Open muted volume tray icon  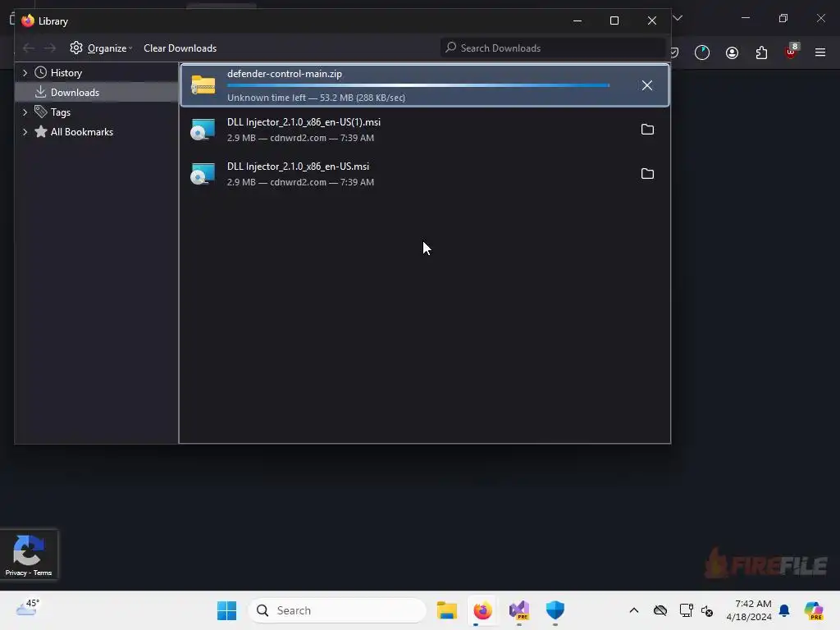[x=707, y=610]
